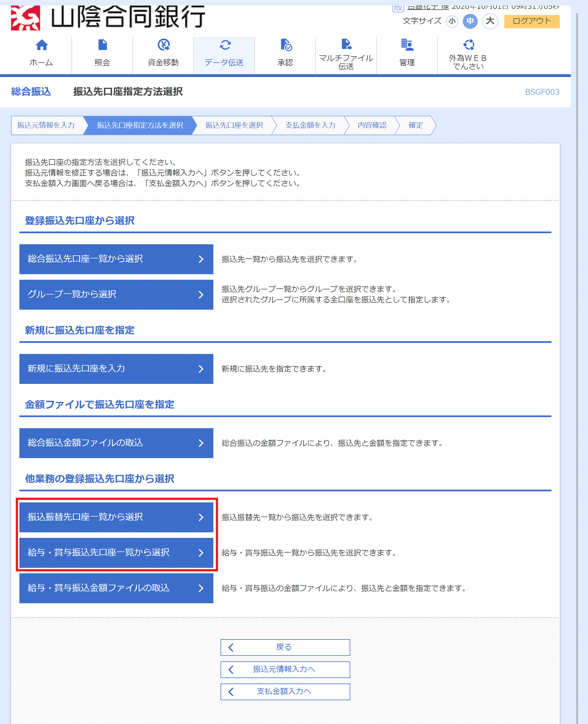This screenshot has width=588, height=724.
Task: Click chevron on 新規に振込先口座を入力
Action: pyautogui.click(x=201, y=369)
